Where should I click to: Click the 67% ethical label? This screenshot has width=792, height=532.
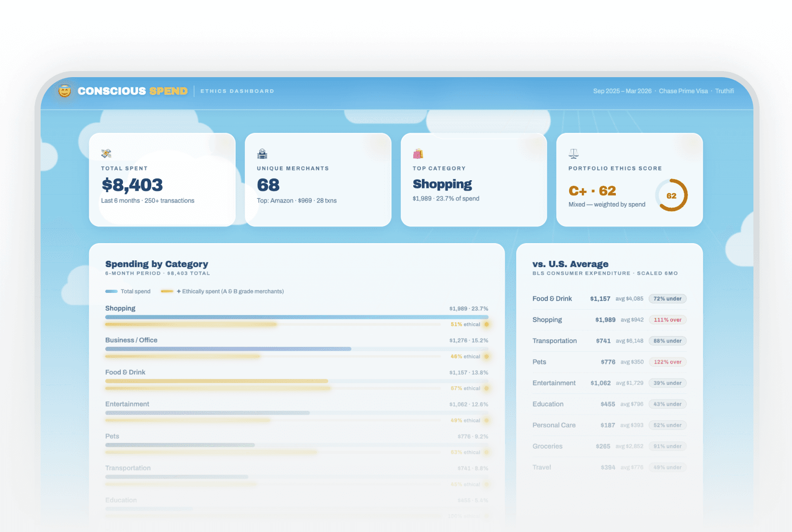point(465,388)
